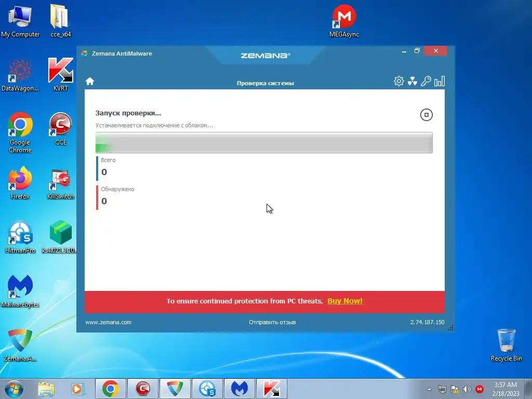Open MEGA tray icon
The width and height of the screenshot is (532, 399).
click(x=480, y=389)
